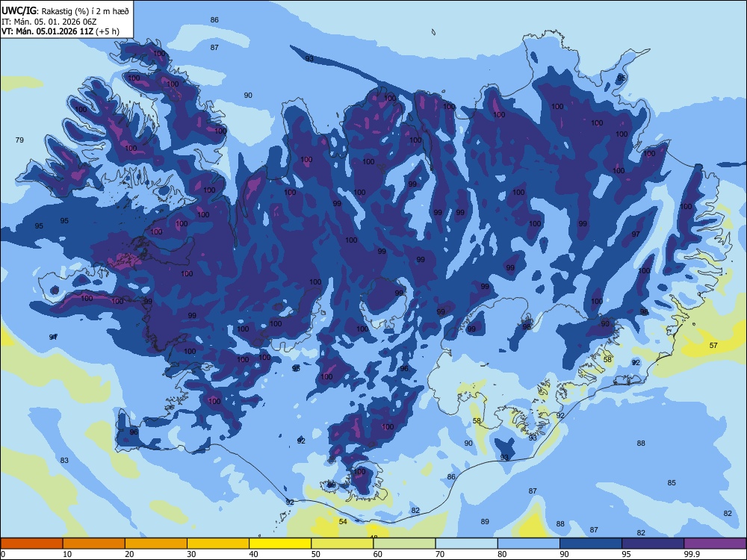747x560 pixels.
Task: Click the '89' humidity value on the map
Action: pos(485,521)
